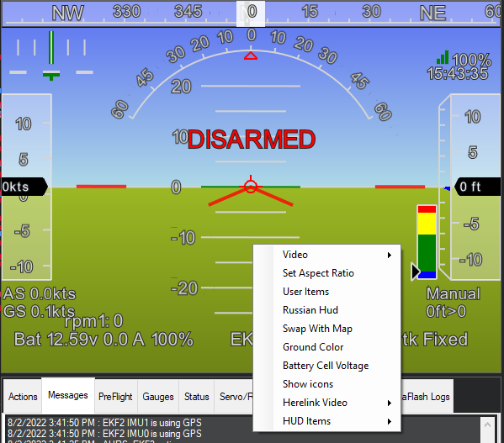This screenshot has height=443, width=504.
Task: Click the Manual flight mode text
Action: (454, 293)
